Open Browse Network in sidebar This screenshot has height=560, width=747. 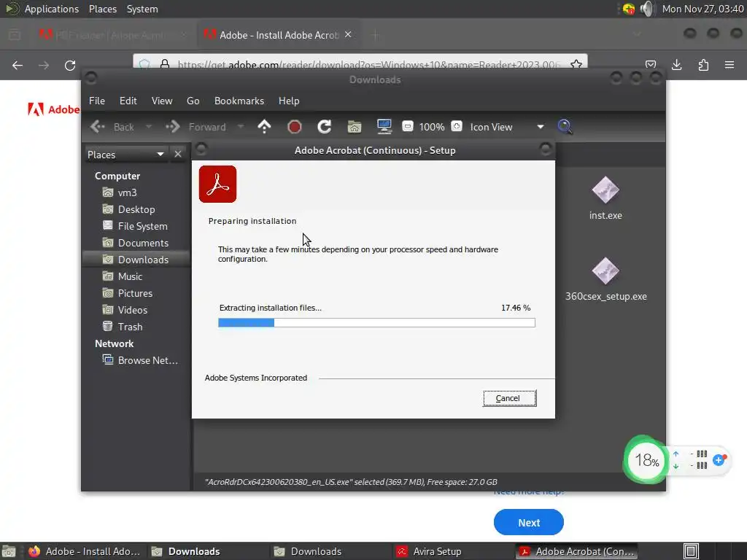point(141,360)
